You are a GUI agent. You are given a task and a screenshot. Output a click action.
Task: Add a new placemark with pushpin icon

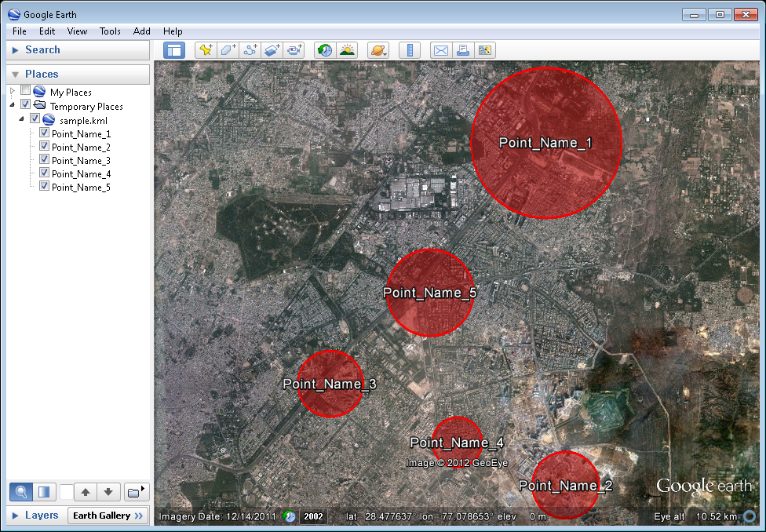coord(206,50)
